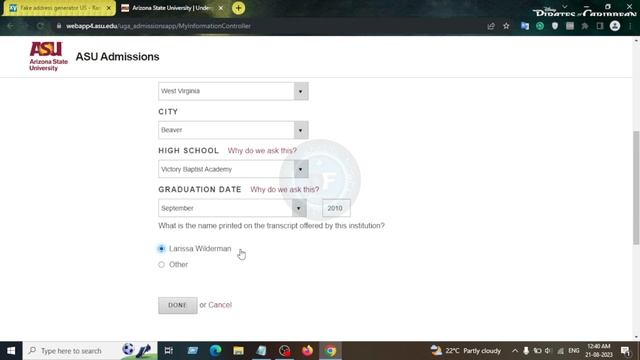Launch Microsoft Edge from the taskbar
640x360 pixels.
[x=215, y=351]
